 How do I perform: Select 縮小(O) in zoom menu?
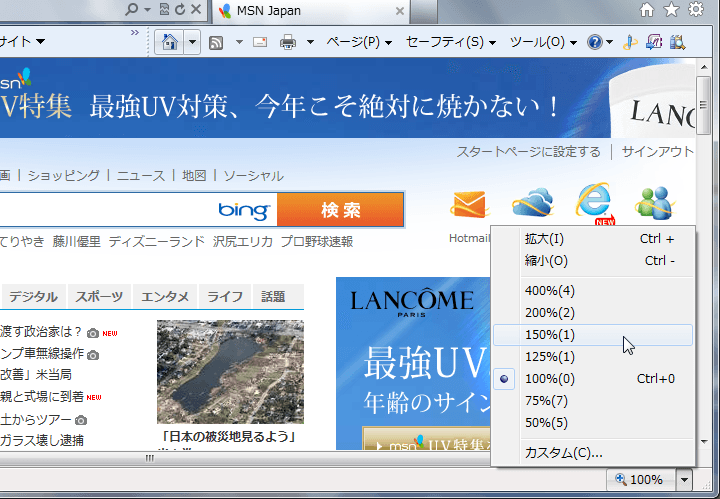pyautogui.click(x=593, y=261)
